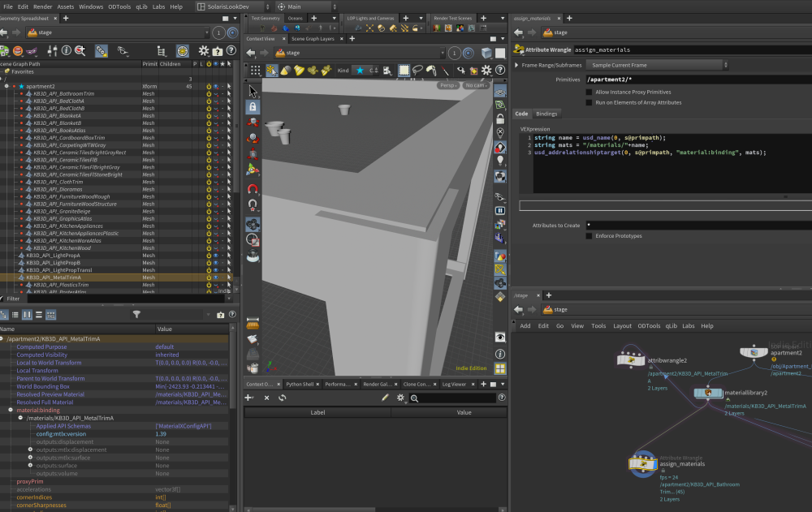
Task: Toggle activation power icon for KB3D_API_BooksAtlas
Action: pyautogui.click(x=209, y=131)
